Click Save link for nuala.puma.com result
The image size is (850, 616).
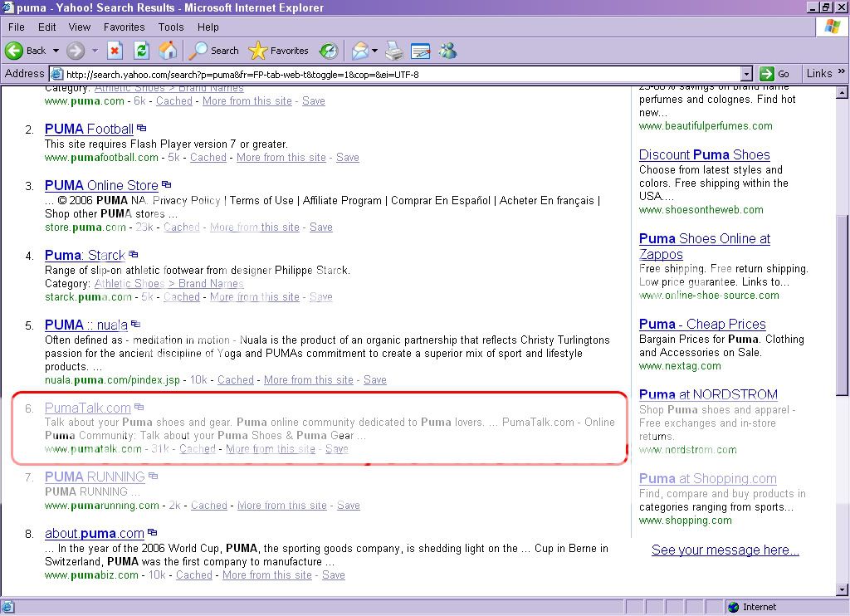tap(375, 379)
